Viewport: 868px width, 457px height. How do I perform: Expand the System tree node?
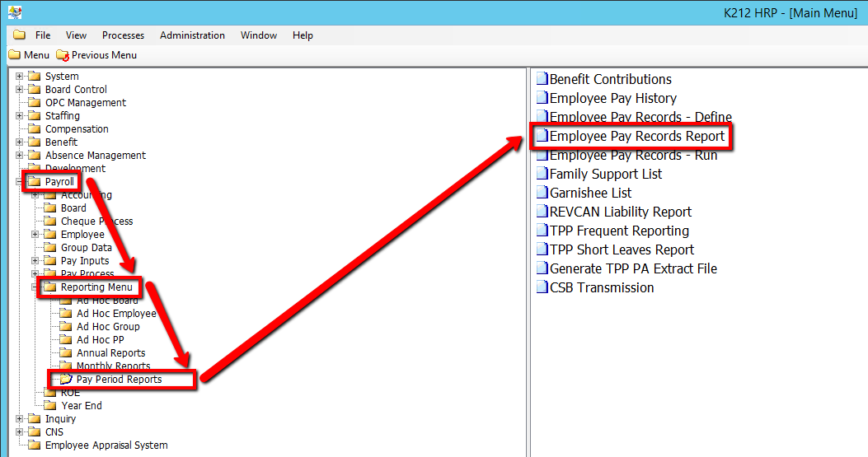pos(19,77)
